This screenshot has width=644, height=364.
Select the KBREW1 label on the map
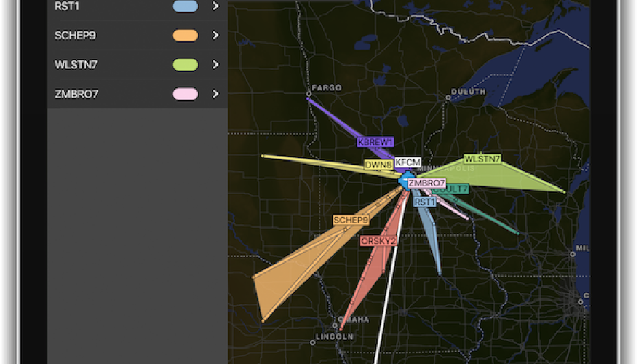tap(375, 142)
